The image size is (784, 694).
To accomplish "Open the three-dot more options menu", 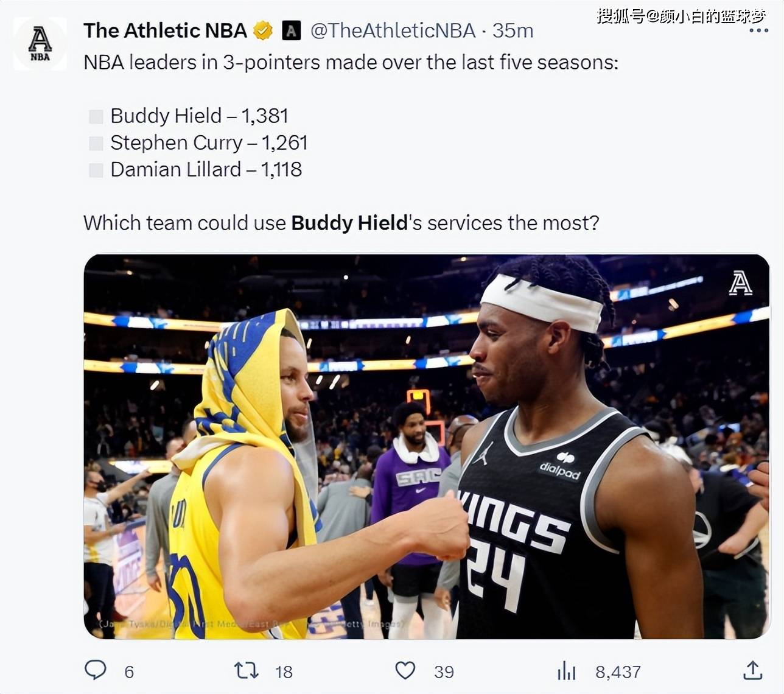I will 758,30.
